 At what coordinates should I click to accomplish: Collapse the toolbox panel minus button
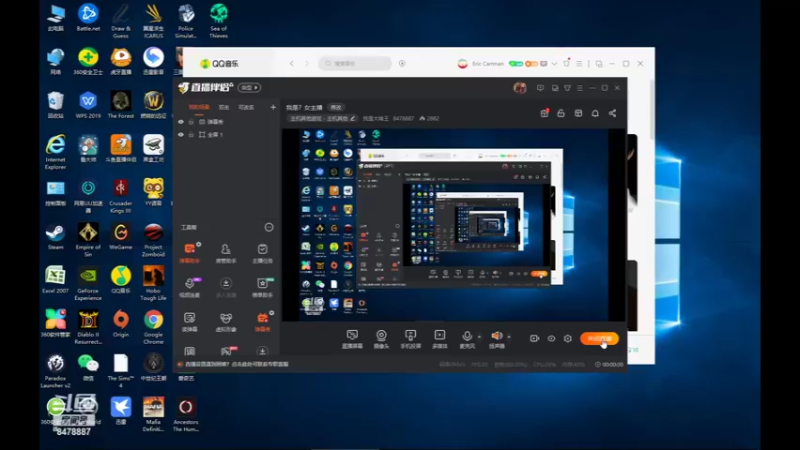coord(269,227)
